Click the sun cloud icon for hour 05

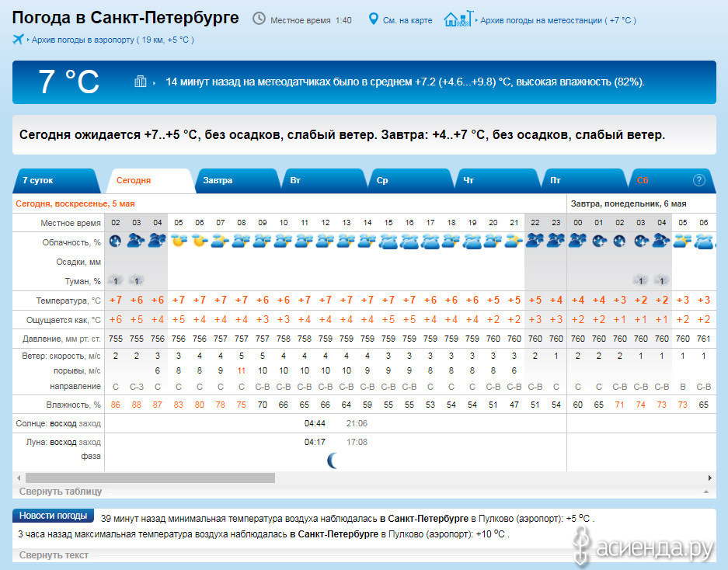[x=179, y=242]
